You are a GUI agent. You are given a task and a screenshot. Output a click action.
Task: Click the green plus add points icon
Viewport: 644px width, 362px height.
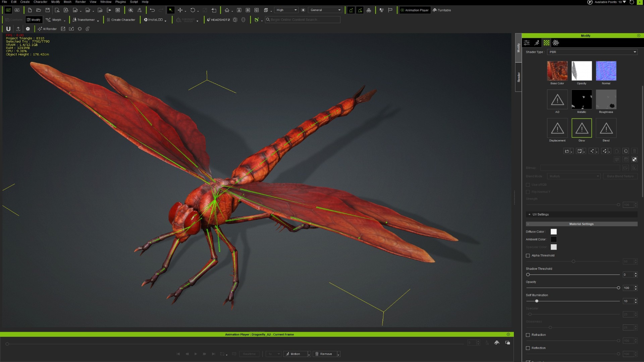click(x=639, y=2)
